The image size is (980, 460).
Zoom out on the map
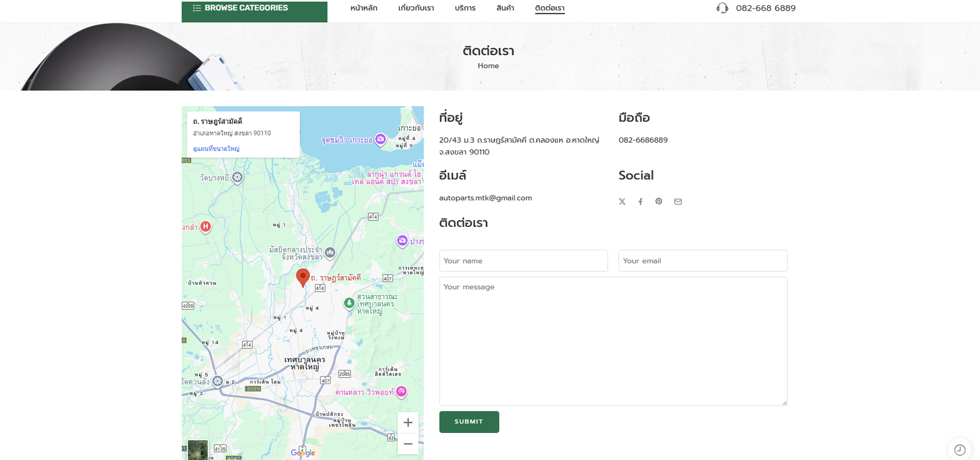[408, 444]
